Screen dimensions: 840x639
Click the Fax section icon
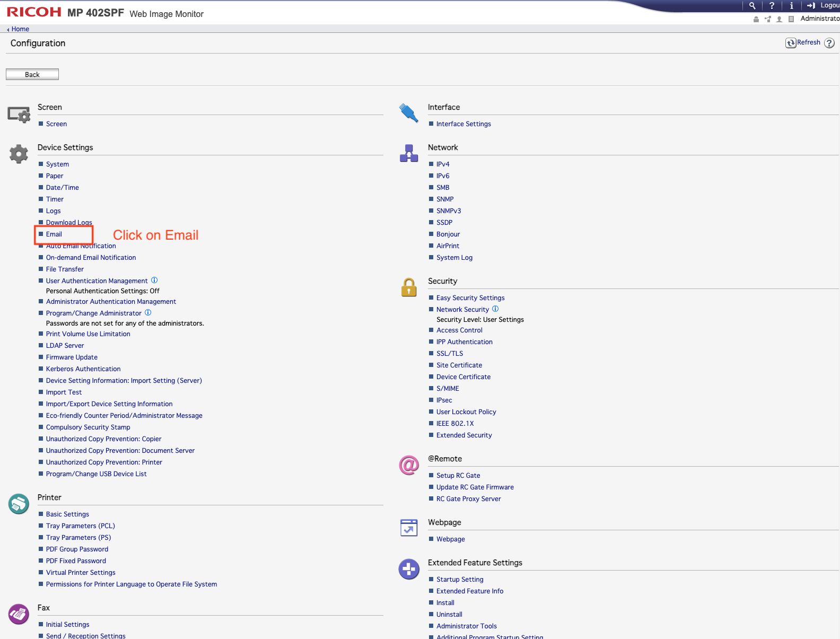coord(19,614)
